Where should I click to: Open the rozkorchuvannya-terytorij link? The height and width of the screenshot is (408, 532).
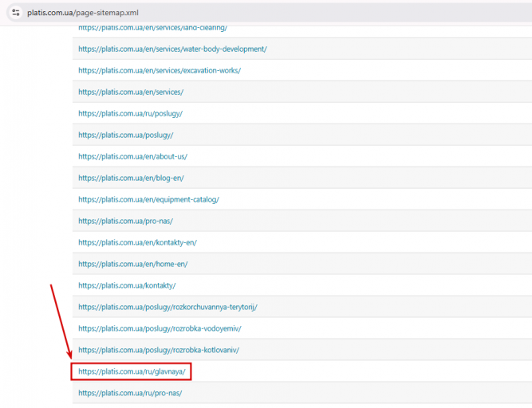coord(168,307)
